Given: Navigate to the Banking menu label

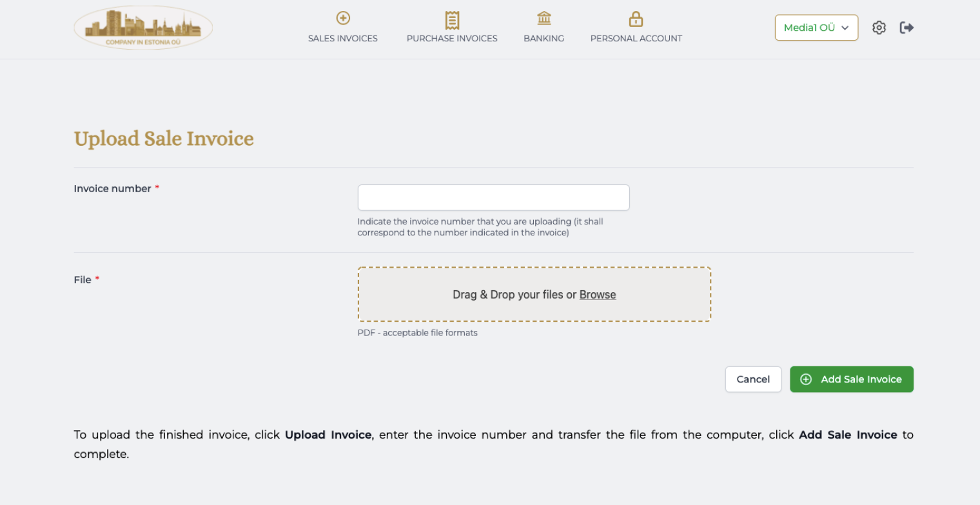Looking at the screenshot, I should [x=544, y=39].
